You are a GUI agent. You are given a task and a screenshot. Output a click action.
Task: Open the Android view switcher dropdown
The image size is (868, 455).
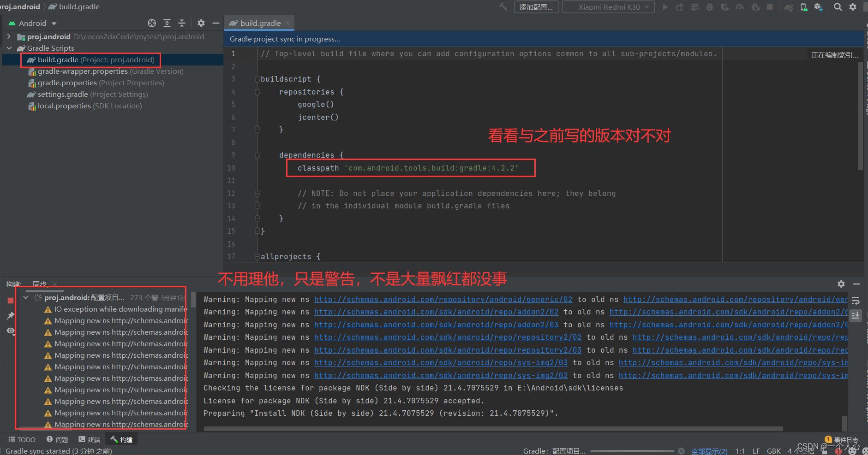point(52,23)
